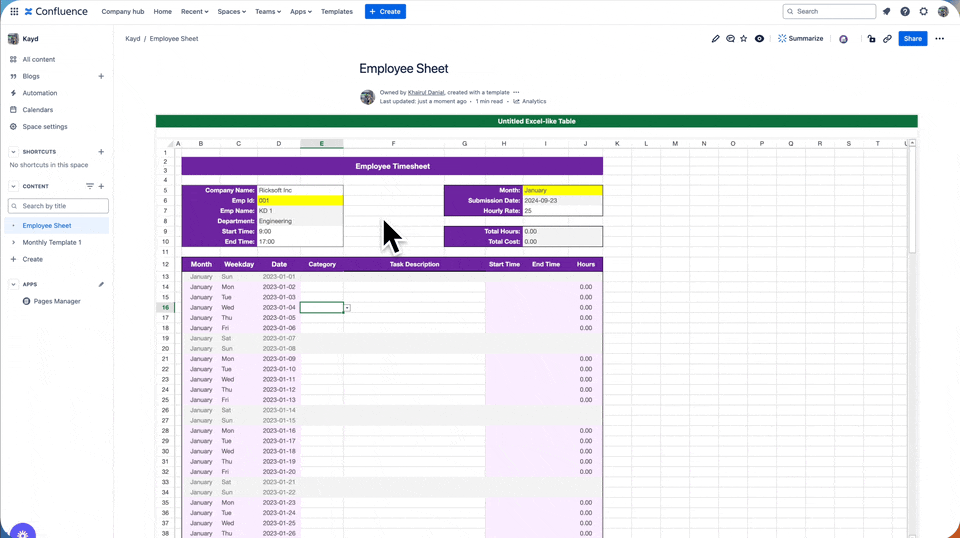Open the notifications icon in header
The image size is (960, 538).
pos(886,12)
